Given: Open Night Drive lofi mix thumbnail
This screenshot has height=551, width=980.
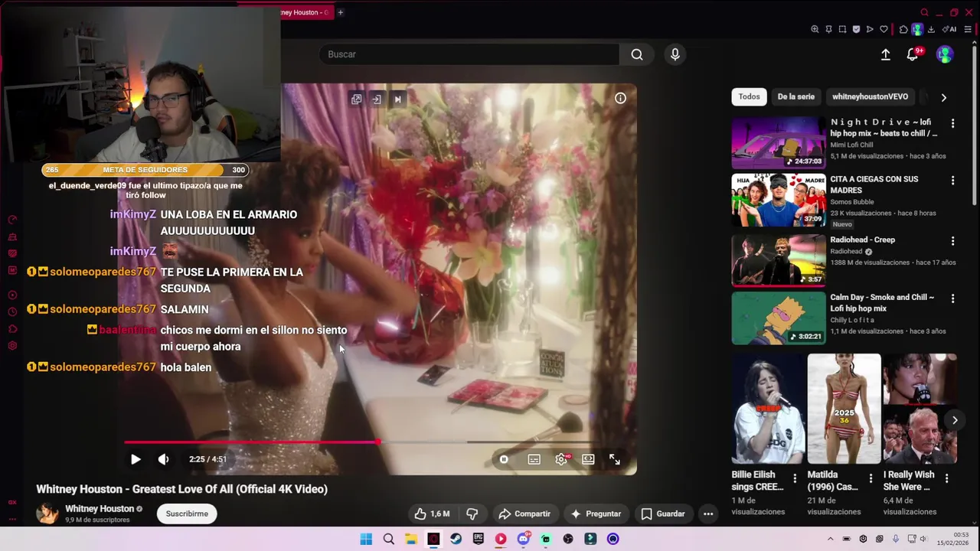Looking at the screenshot, I should [779, 142].
